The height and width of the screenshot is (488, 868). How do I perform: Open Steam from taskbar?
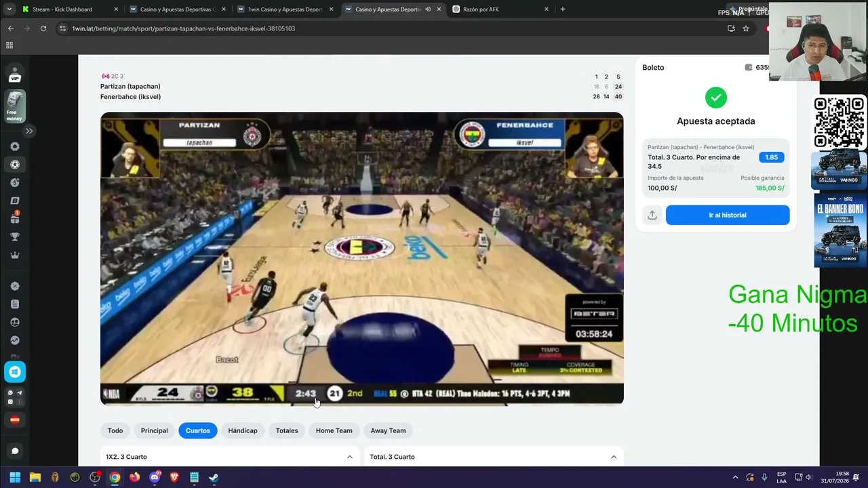click(214, 477)
